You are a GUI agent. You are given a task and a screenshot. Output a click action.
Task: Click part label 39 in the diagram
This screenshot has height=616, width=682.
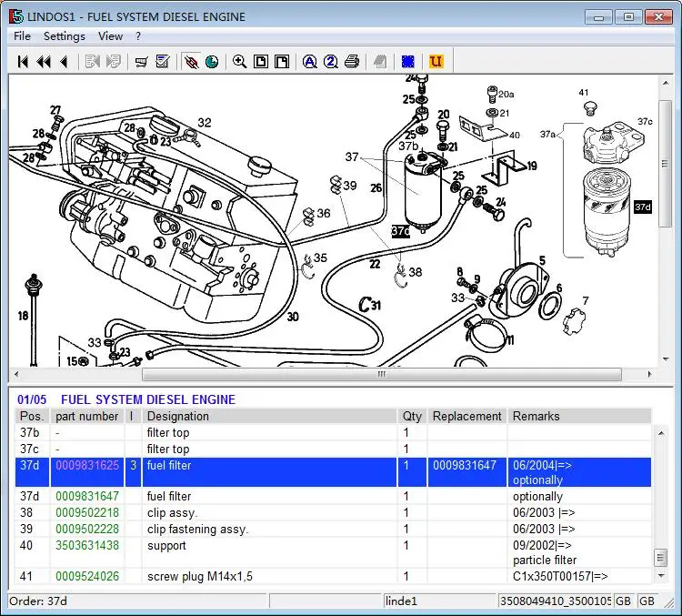tap(350, 186)
